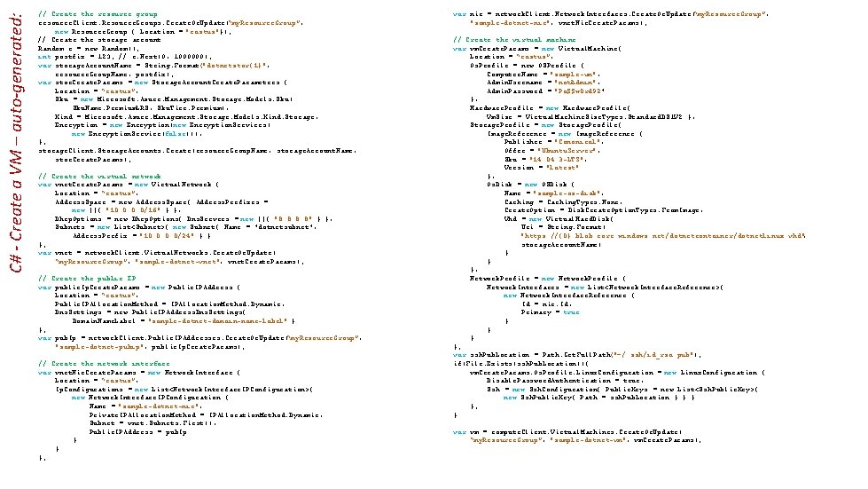Click the line 'Sku = "14.04.3-LTS"'

pos(546,159)
